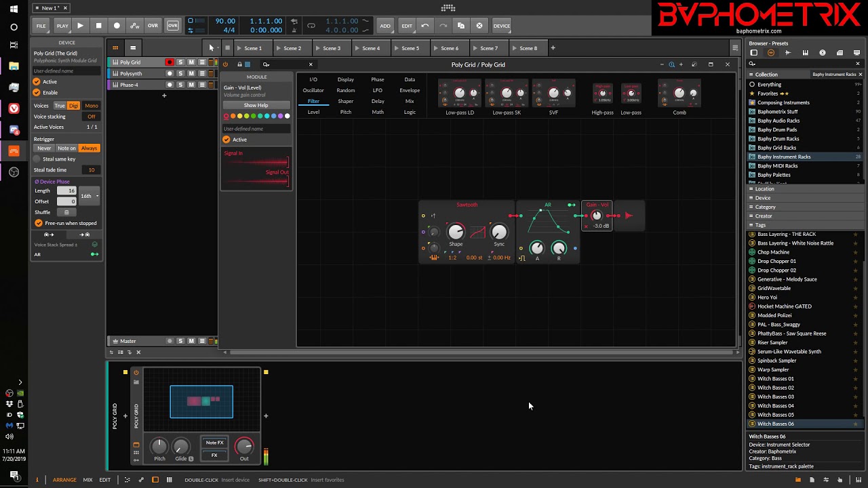
Task: Click the Windows Start button
Action: coord(14,9)
